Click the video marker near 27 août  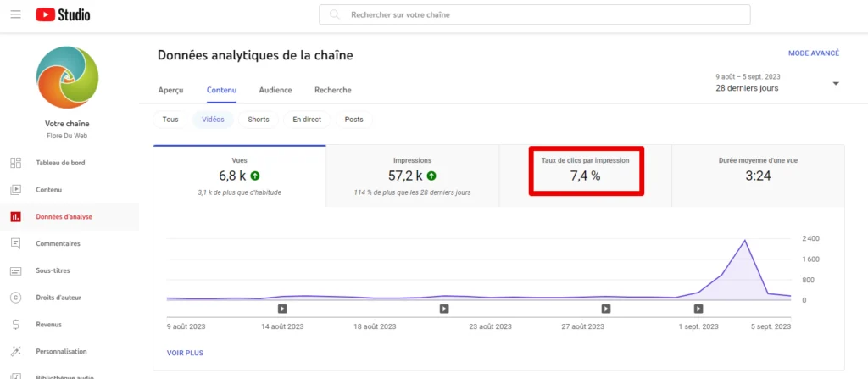coord(606,309)
